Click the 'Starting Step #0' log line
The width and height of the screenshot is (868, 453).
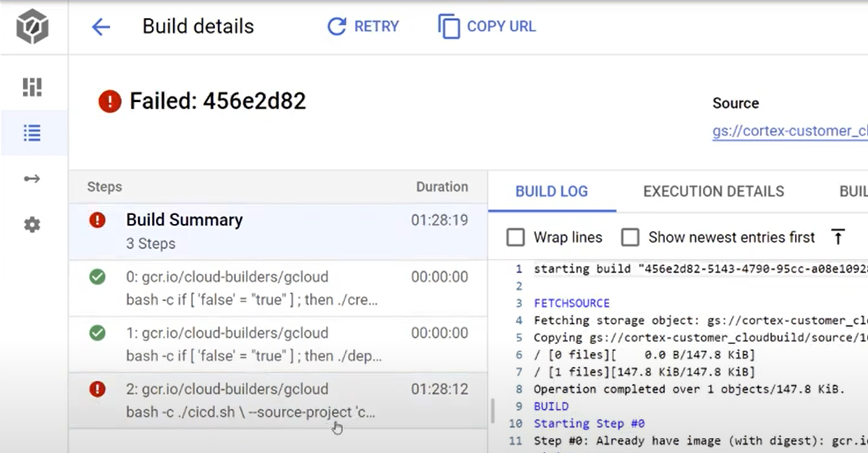[x=589, y=423]
